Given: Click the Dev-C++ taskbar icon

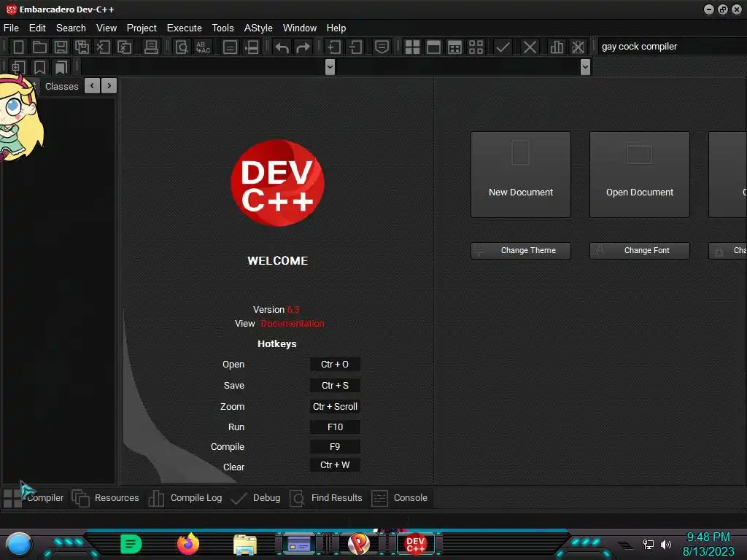Looking at the screenshot, I should (x=415, y=544).
